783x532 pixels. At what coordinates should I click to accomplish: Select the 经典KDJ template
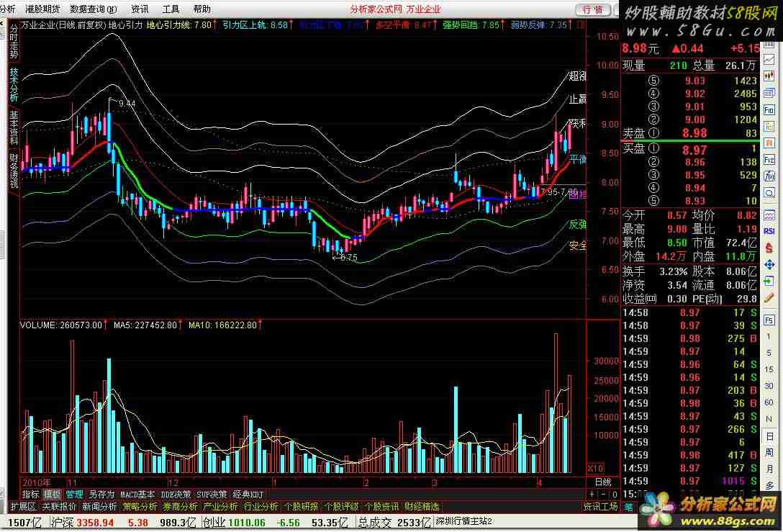[248, 495]
